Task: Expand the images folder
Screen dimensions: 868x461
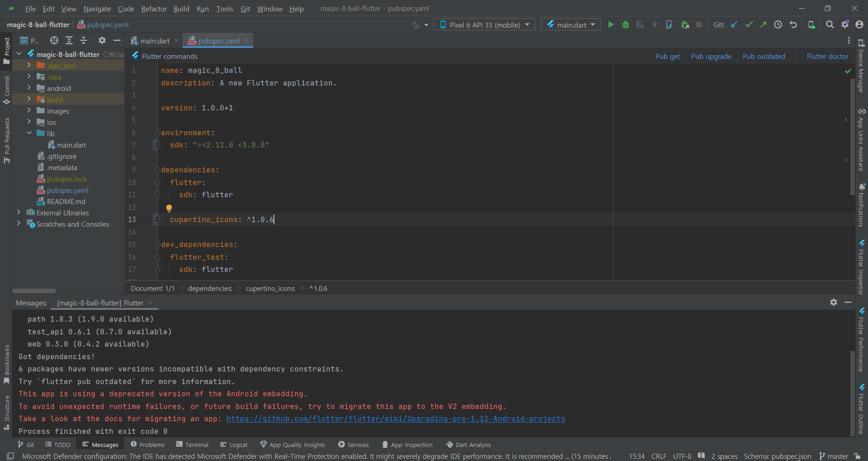Action: tap(29, 110)
